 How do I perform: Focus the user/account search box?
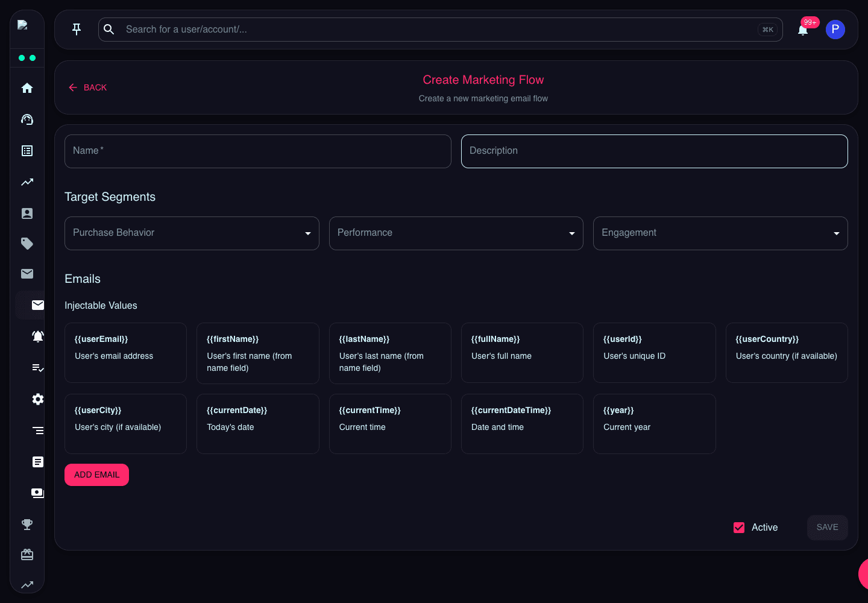(440, 30)
